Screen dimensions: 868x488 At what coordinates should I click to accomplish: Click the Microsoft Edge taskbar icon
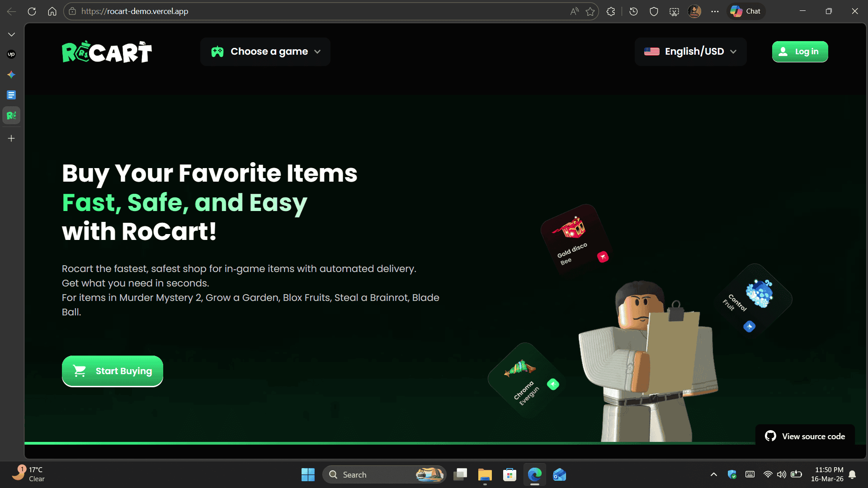coord(535,474)
